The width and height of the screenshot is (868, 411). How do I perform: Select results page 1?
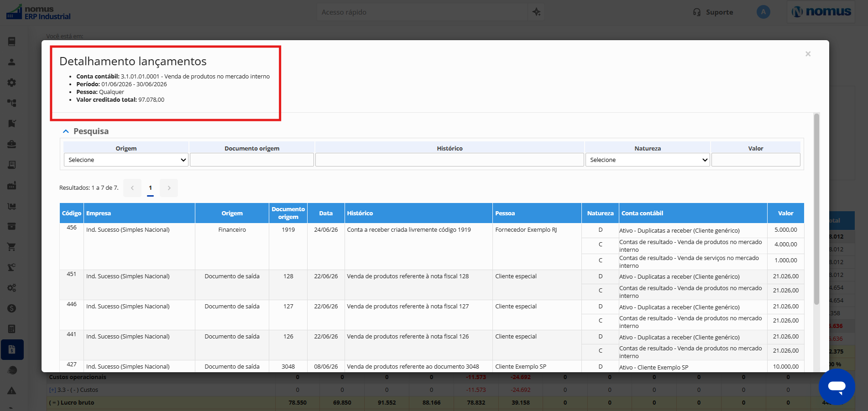pyautogui.click(x=150, y=188)
